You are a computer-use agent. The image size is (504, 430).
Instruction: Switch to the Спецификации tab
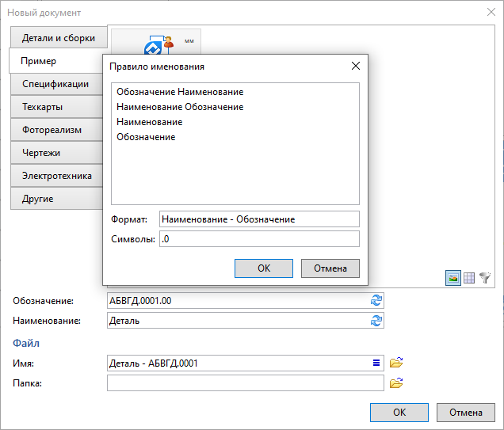(x=55, y=84)
